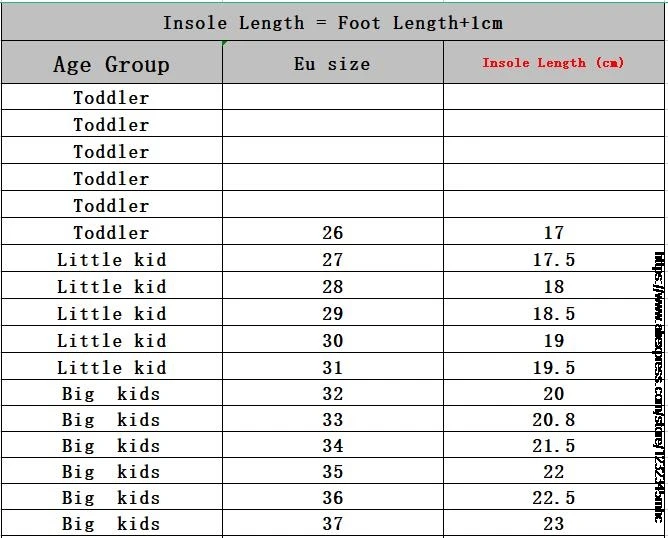Select the insole length 23 cell
Image resolution: width=668 pixels, height=538 pixels.
553,524
